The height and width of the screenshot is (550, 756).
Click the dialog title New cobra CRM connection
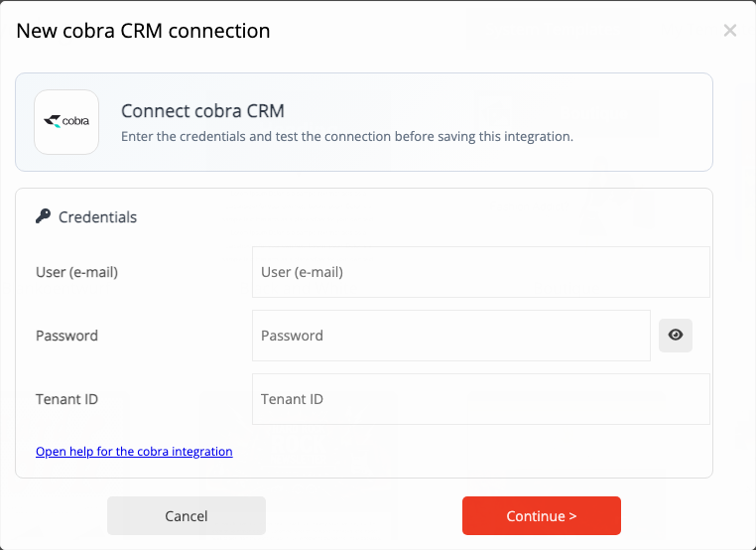click(143, 31)
